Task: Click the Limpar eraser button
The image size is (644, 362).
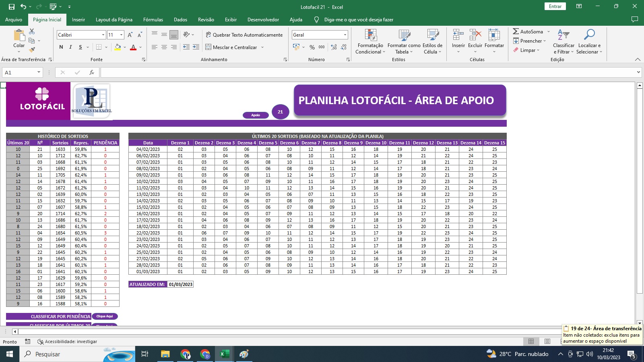Action: tap(526, 50)
